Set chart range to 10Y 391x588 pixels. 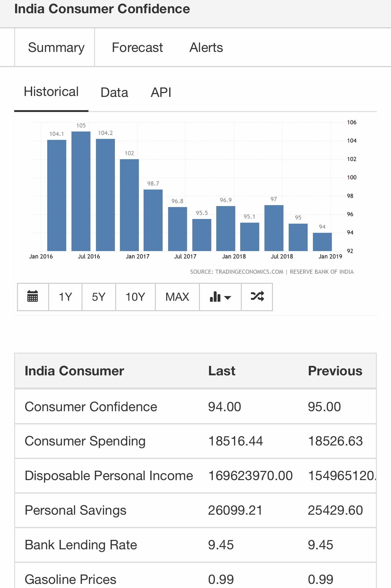[x=135, y=297]
